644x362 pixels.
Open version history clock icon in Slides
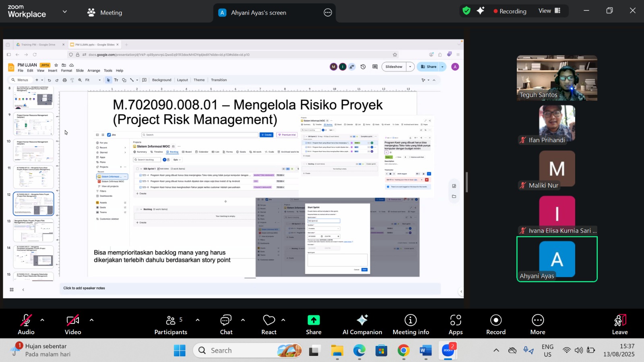pos(363,67)
